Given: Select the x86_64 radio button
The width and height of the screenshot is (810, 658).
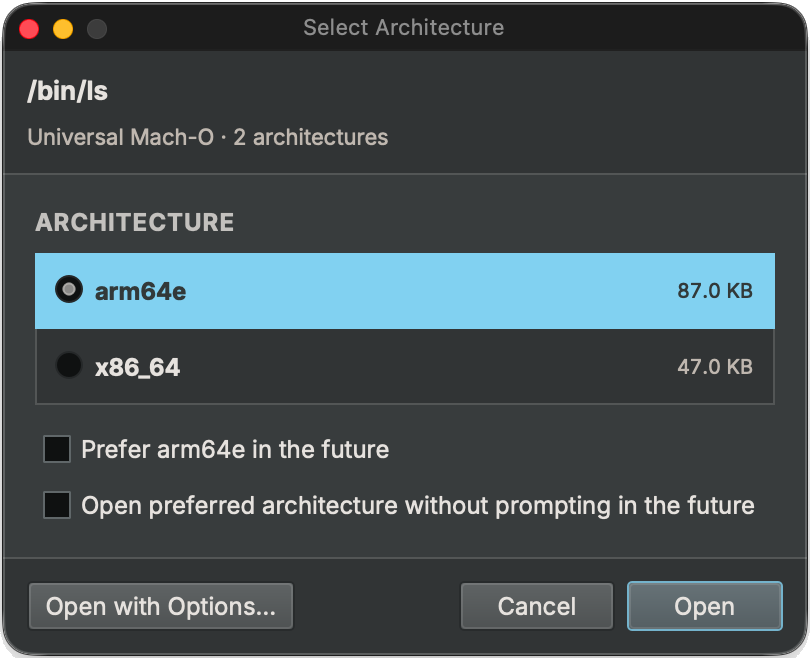Looking at the screenshot, I should click(69, 366).
